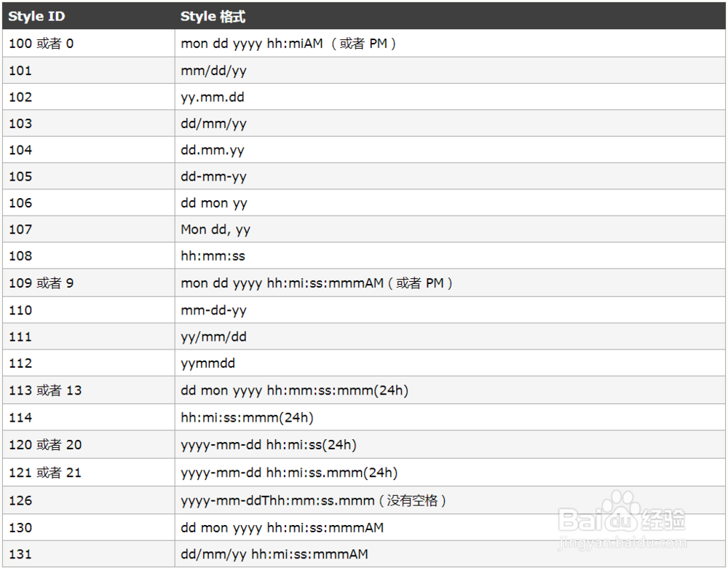Click the "Style ID" column header

(36, 16)
